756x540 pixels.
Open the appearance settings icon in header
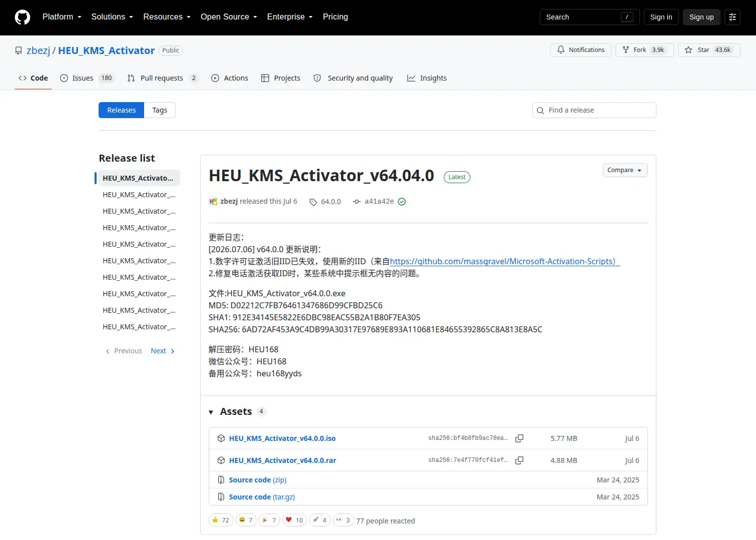pyautogui.click(x=732, y=17)
